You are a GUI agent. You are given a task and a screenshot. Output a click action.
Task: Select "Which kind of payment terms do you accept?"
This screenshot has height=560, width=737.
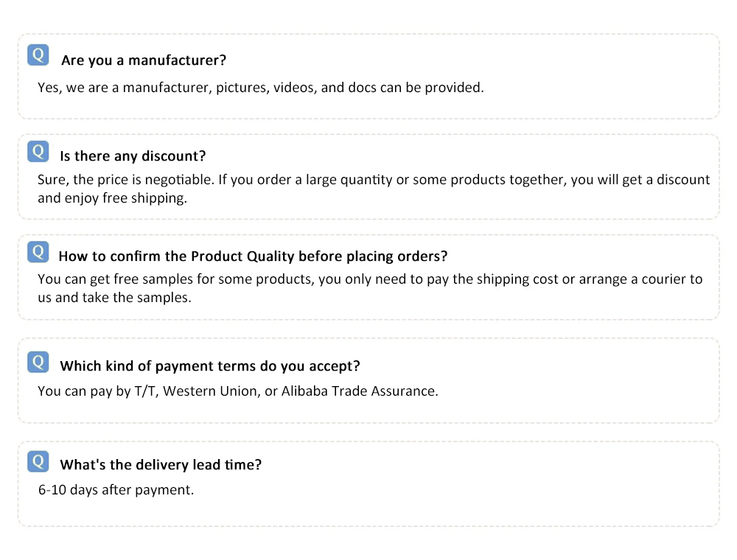click(x=209, y=366)
